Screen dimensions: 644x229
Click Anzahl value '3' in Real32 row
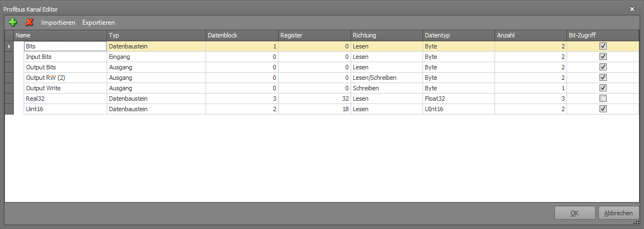531,98
